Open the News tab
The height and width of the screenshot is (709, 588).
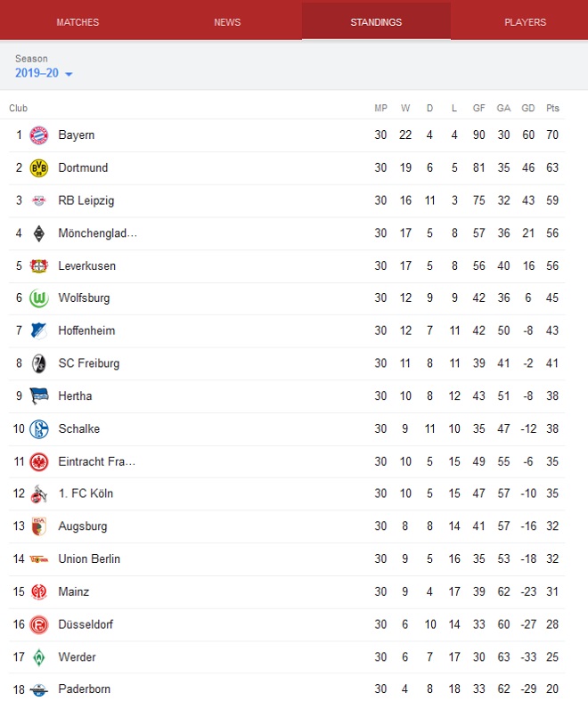(227, 22)
